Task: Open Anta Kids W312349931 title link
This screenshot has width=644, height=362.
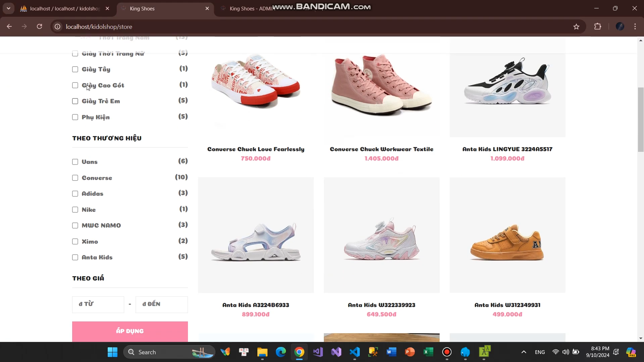Action: [x=507, y=305]
